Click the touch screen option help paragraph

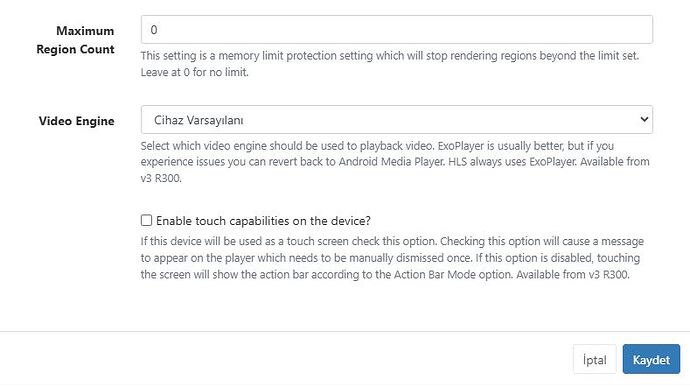coord(392,258)
